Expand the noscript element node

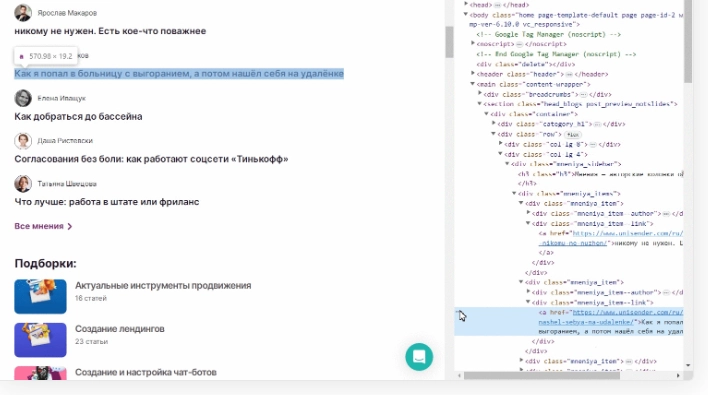pos(473,44)
